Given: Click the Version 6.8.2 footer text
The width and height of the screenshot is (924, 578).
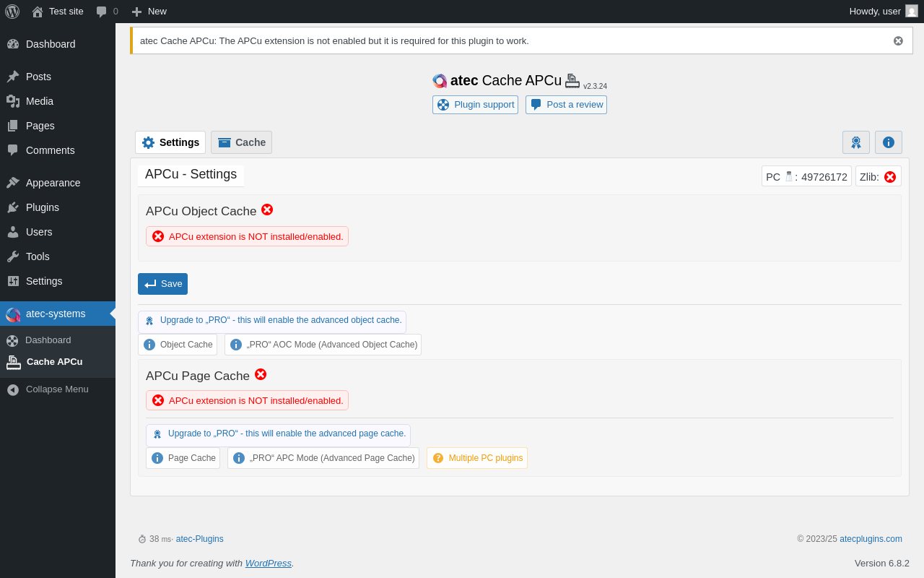Looking at the screenshot, I should point(882,564).
